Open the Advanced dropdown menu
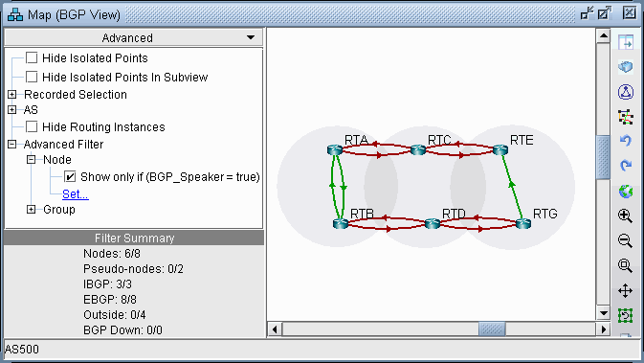 (x=133, y=37)
